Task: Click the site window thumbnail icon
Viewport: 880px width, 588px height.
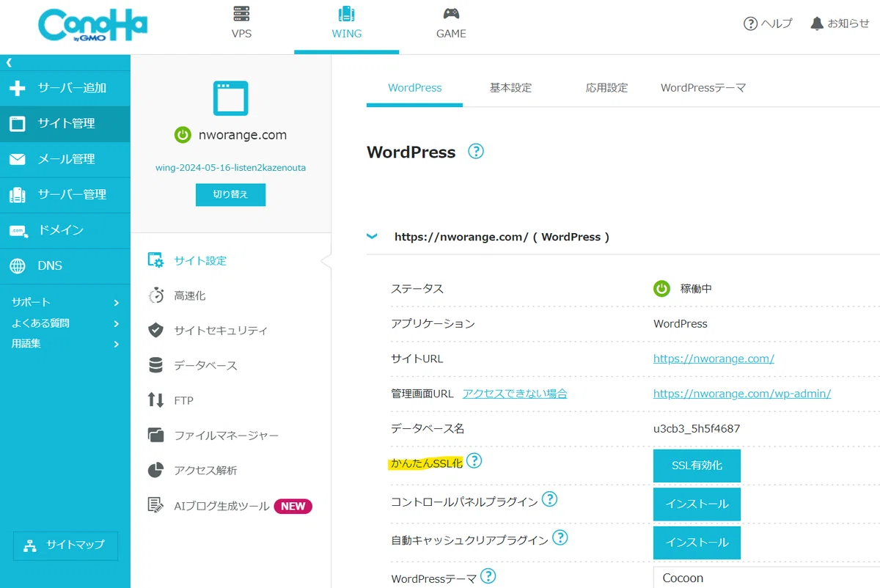Action: tap(230, 98)
